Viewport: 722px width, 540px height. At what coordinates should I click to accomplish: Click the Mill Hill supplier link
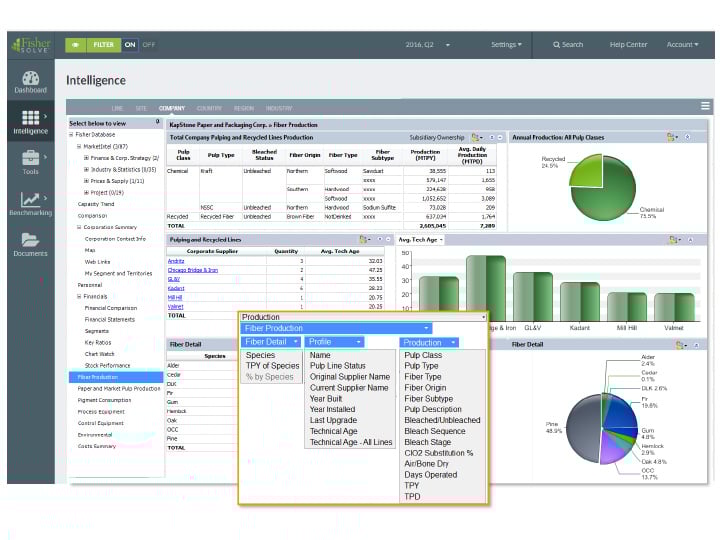[175, 297]
